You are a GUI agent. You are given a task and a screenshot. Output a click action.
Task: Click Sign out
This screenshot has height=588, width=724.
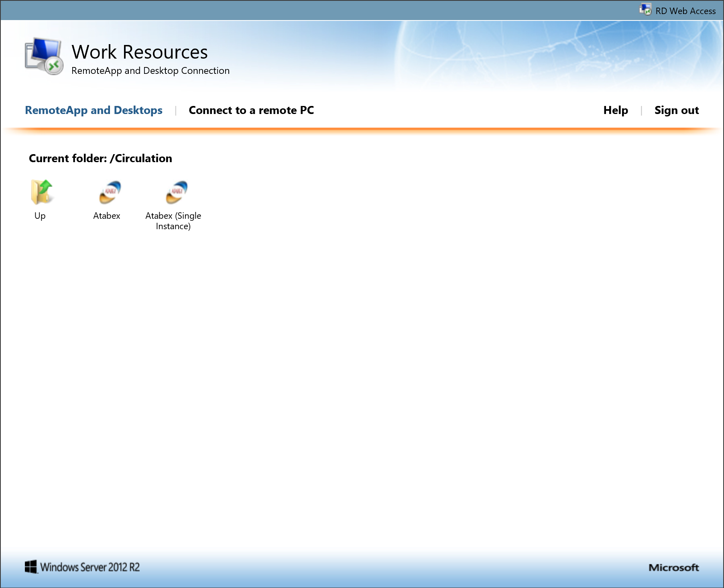676,110
